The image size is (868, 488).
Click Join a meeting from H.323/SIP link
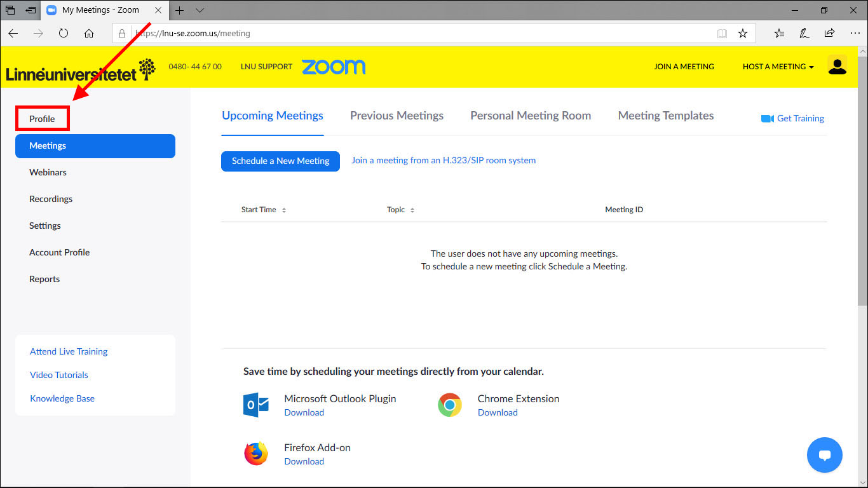pyautogui.click(x=444, y=160)
